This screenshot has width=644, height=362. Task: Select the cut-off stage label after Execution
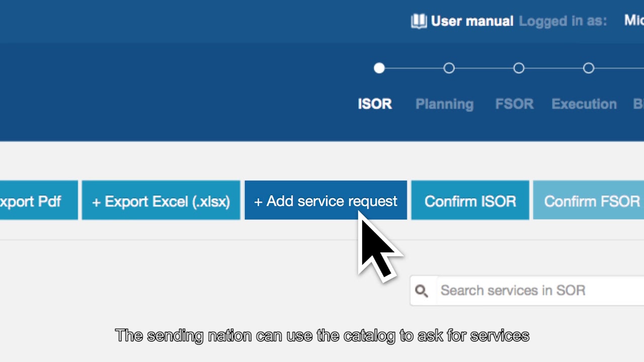click(x=638, y=104)
